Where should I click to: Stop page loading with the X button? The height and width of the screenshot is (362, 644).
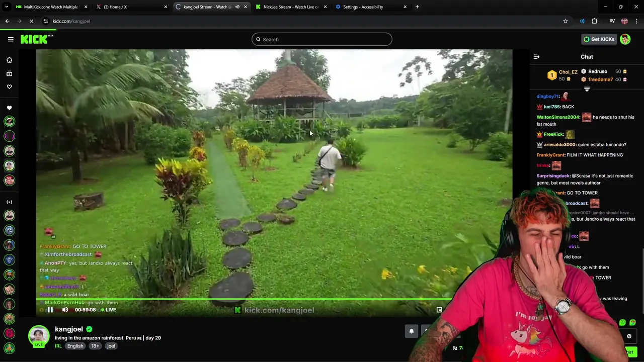click(31, 21)
